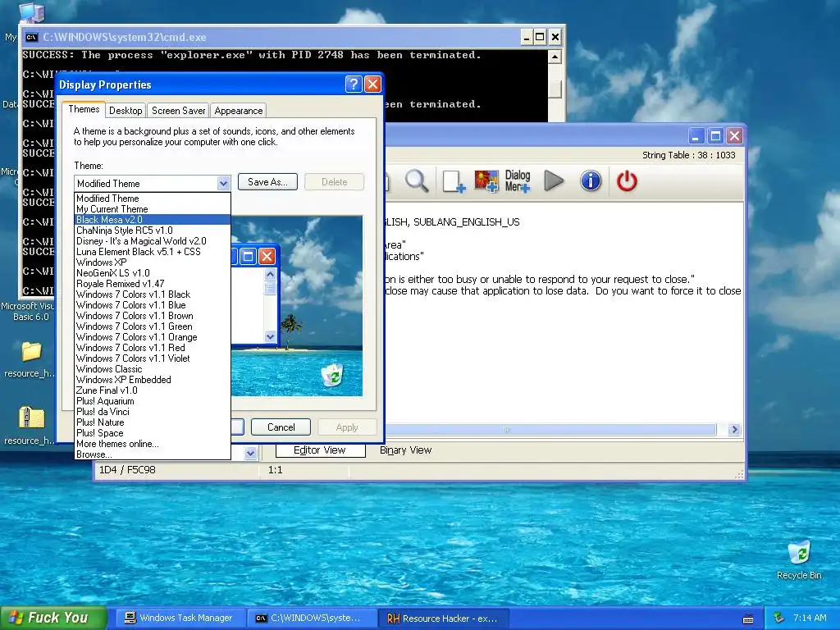Click the Cancel button in Display Properties
The width and height of the screenshot is (840, 630).
281,427
